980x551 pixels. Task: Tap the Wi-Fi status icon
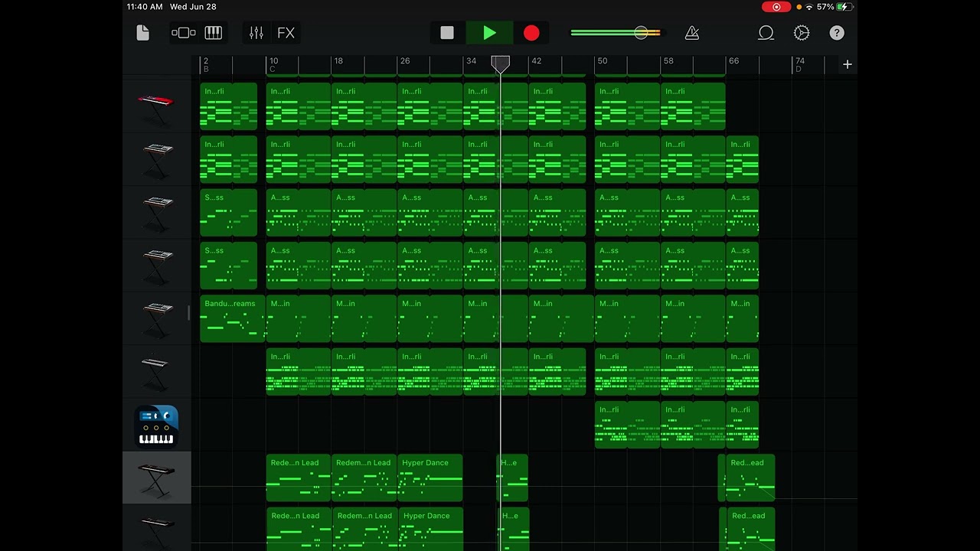click(x=809, y=7)
